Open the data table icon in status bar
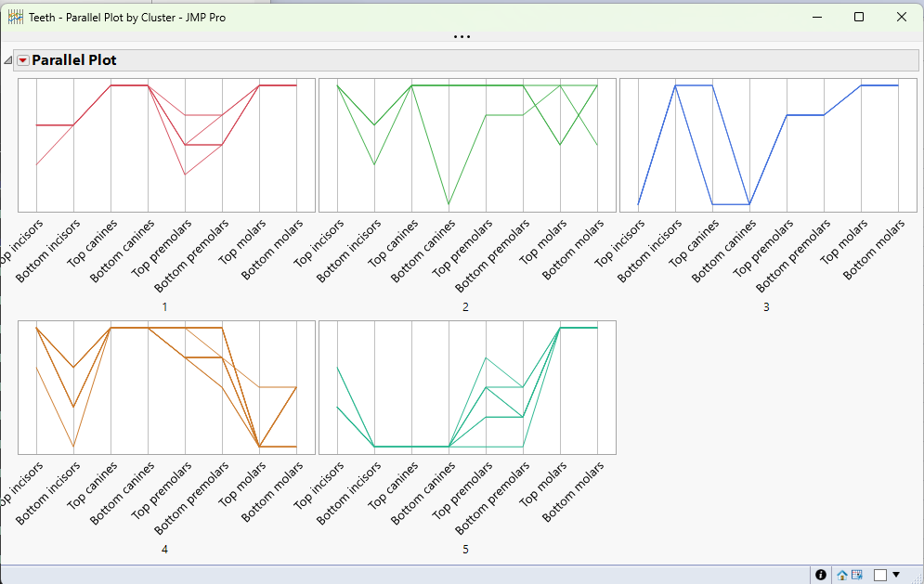Viewport: 924px width, 584px height. 857,575
